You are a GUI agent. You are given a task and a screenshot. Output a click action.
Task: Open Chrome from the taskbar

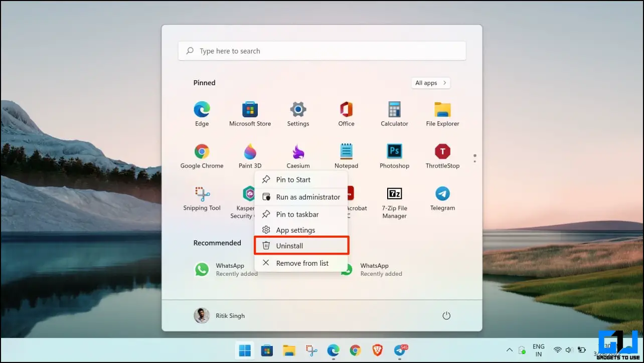click(x=355, y=350)
